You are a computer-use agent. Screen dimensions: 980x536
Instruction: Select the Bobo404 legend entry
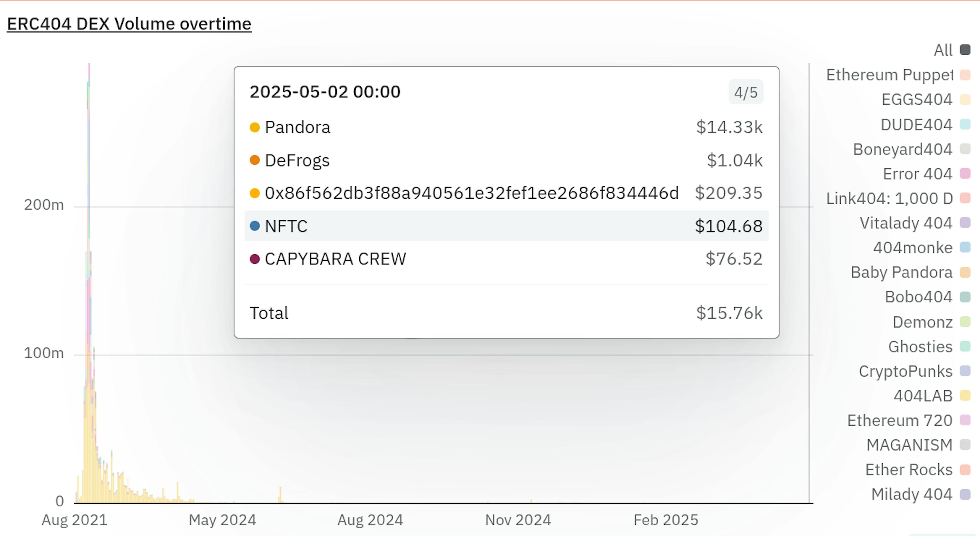tap(918, 297)
